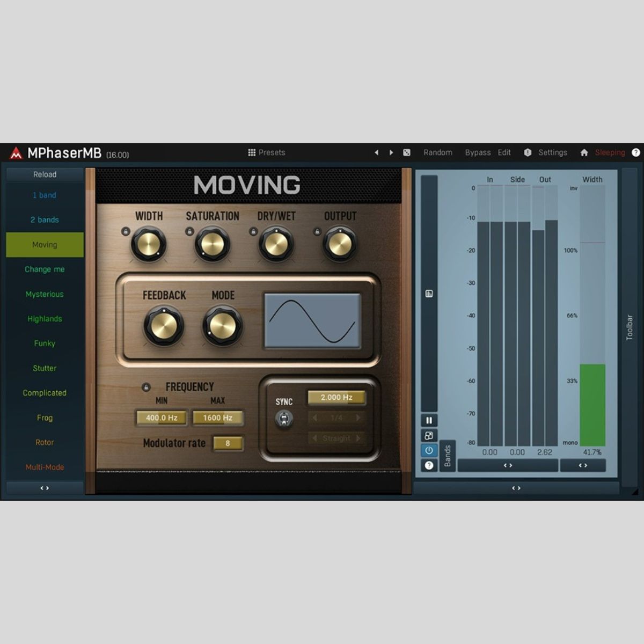Select the 1 band preset
Viewport: 644px width, 644px height.
(45, 195)
